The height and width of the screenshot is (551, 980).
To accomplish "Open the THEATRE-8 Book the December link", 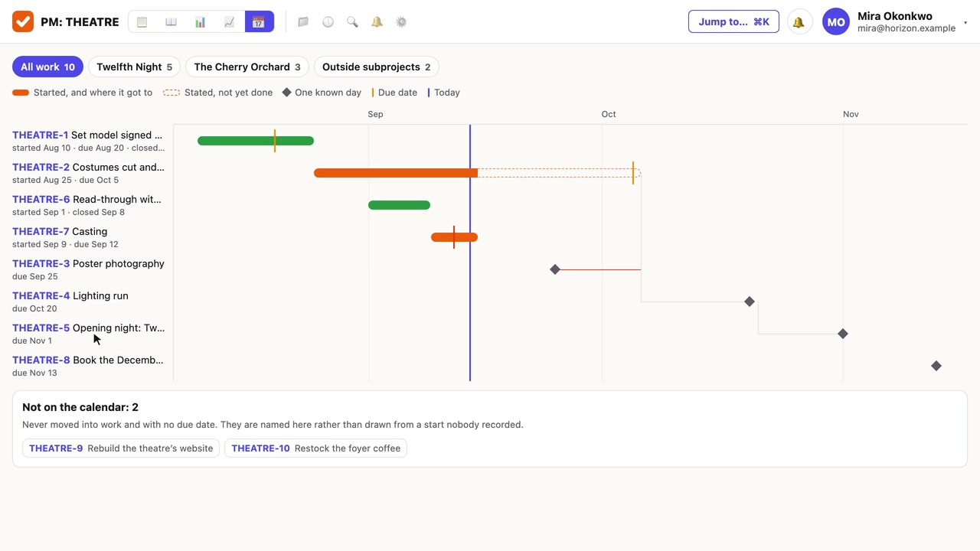I will tap(88, 360).
